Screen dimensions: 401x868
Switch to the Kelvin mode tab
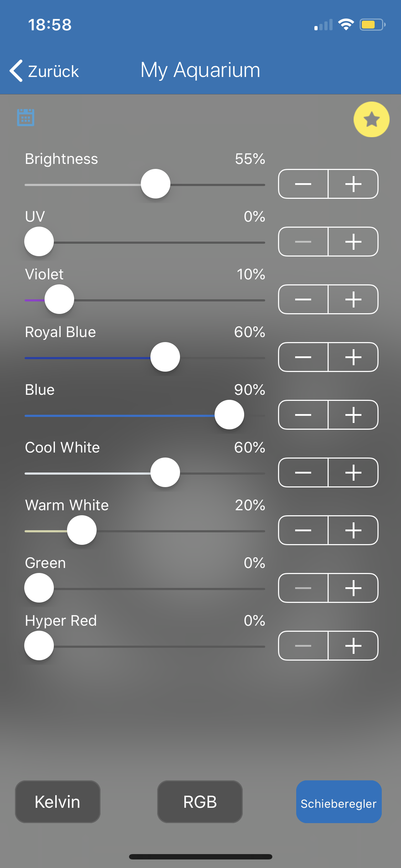[57, 802]
